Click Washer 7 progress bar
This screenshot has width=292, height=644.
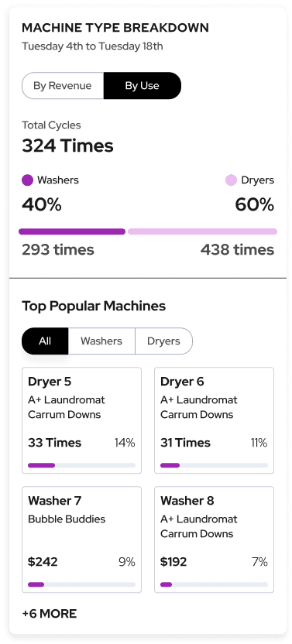(82, 584)
